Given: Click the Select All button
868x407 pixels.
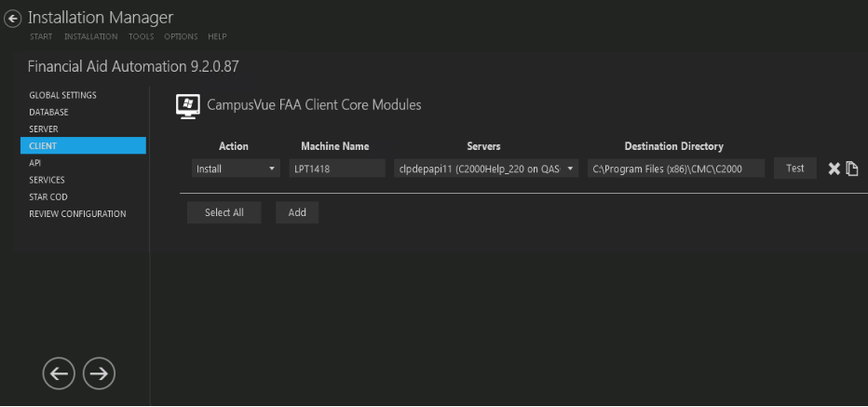Looking at the screenshot, I should point(224,212).
